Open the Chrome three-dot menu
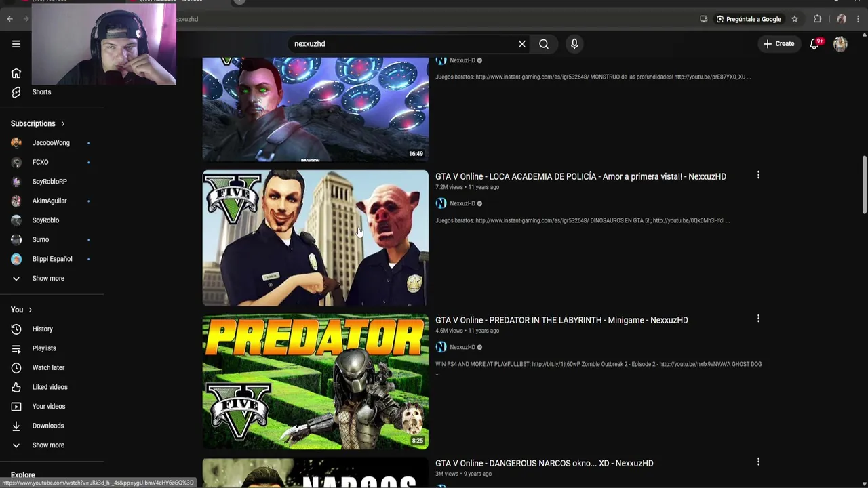Viewport: 868px width, 488px height. click(859, 19)
